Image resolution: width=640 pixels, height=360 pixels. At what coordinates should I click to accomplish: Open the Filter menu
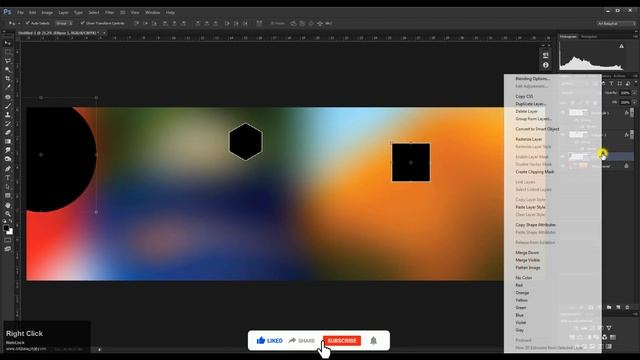point(109,13)
